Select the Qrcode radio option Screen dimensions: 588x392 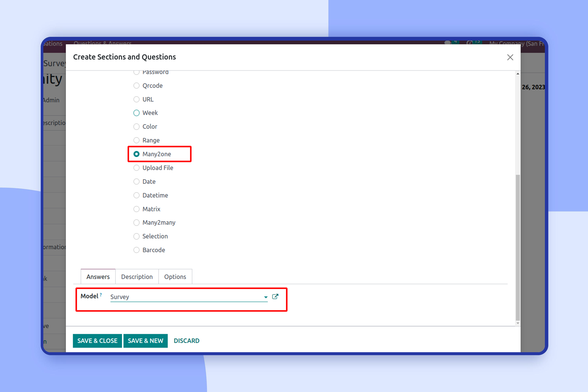(x=136, y=86)
